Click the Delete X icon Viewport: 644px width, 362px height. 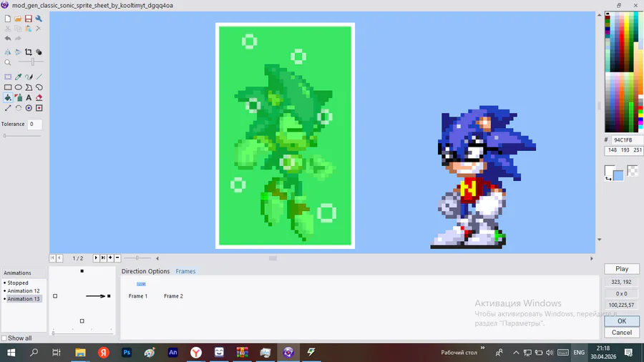[x=39, y=29]
